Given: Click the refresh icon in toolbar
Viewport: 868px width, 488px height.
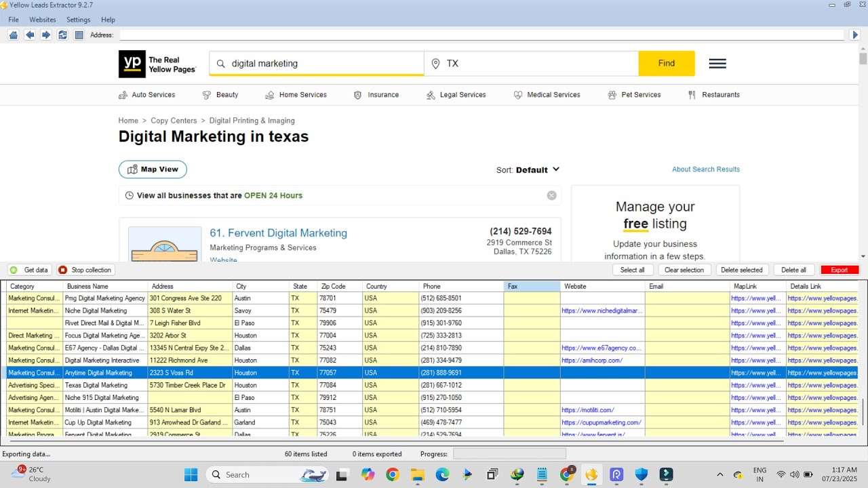Looking at the screenshot, I should (x=62, y=35).
